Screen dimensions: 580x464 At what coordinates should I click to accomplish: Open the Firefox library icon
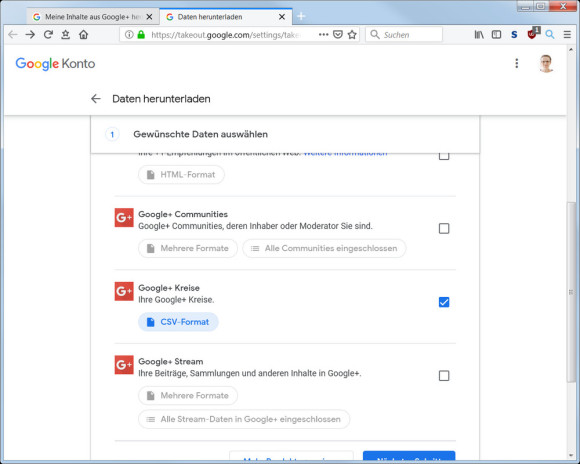479,35
